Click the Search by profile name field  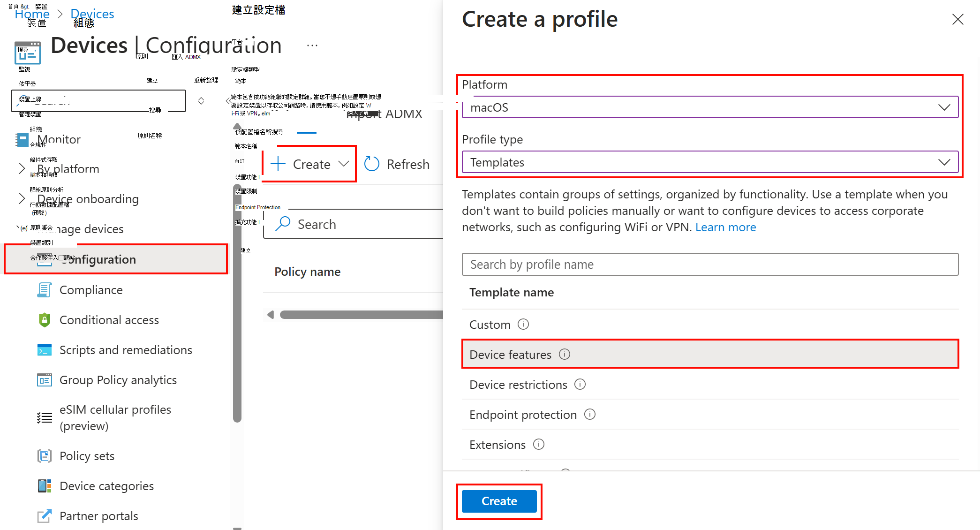pyautogui.click(x=710, y=265)
